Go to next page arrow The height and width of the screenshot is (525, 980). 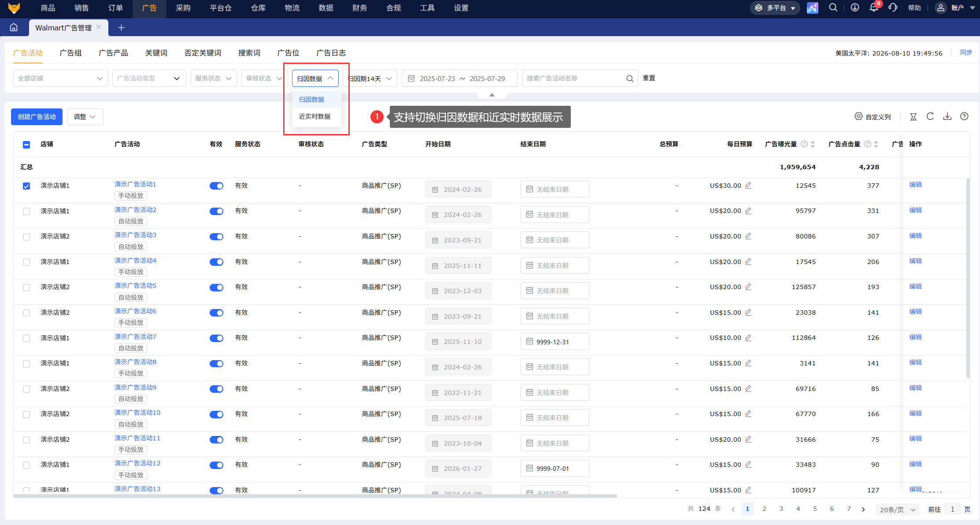tap(863, 510)
